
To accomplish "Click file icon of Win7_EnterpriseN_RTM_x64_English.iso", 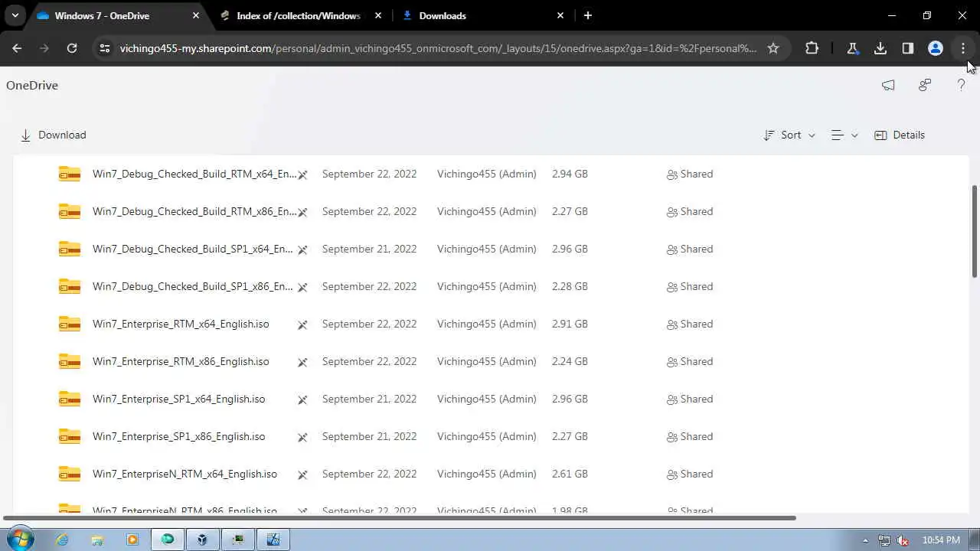I will 70,474.
